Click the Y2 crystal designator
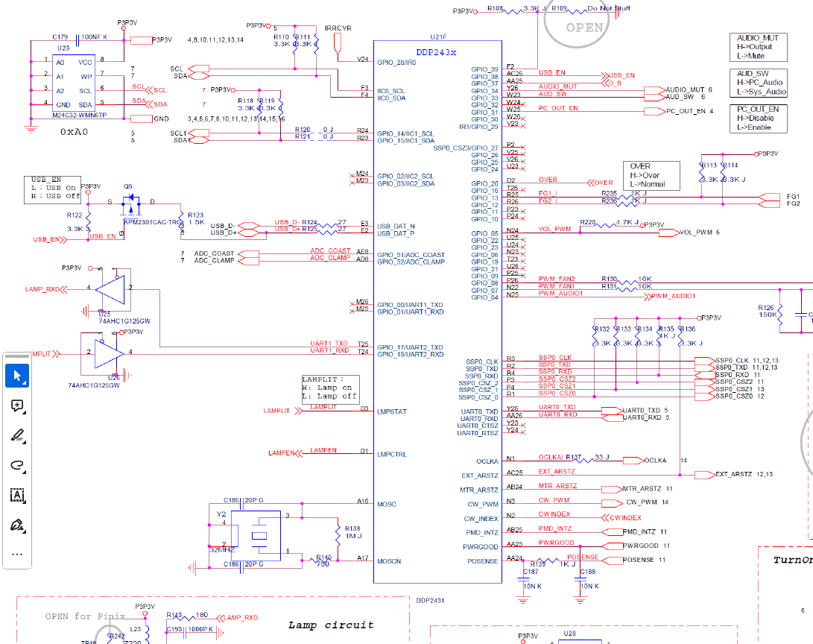The height and width of the screenshot is (644, 813). (x=221, y=514)
